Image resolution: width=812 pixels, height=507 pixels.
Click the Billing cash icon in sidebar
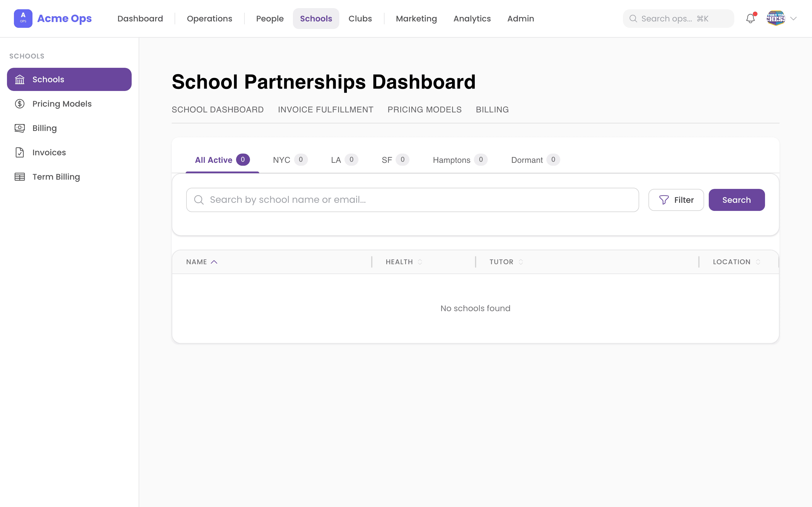pos(19,128)
